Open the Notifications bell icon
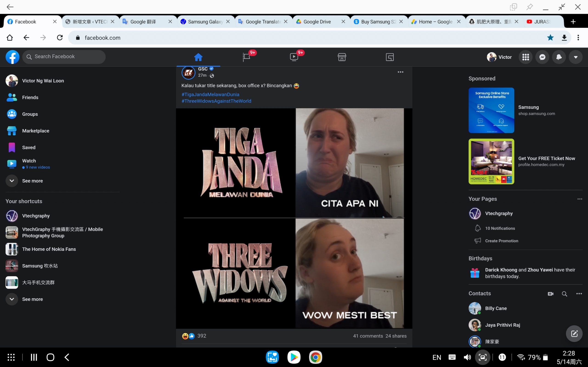The image size is (588, 367). point(559,57)
